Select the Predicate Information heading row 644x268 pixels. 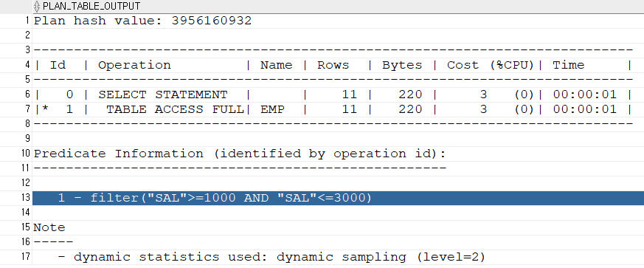tap(338, 154)
